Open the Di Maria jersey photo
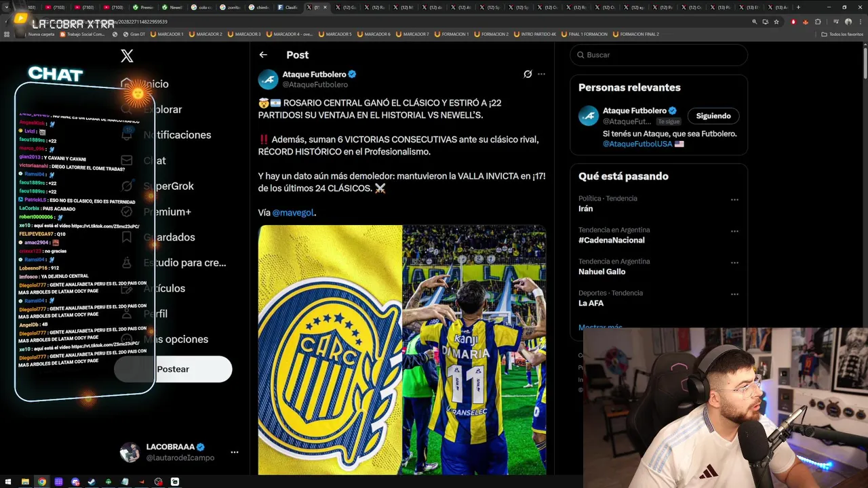 [474, 350]
